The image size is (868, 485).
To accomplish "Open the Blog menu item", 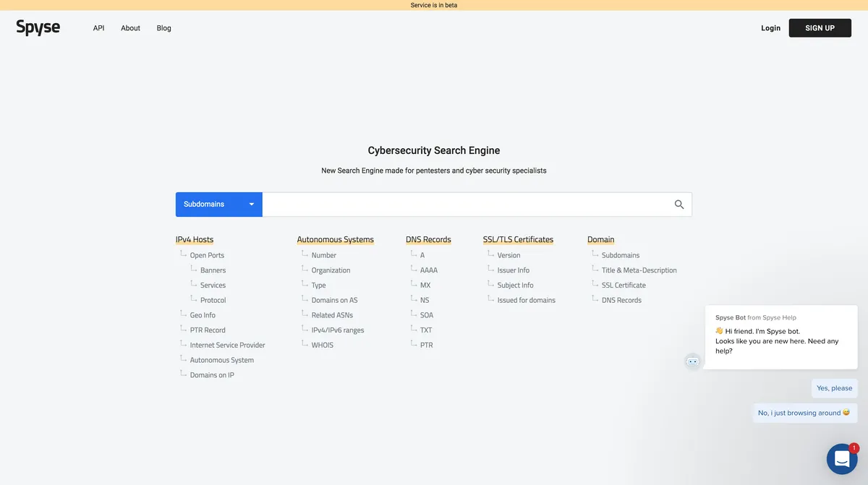I will pyautogui.click(x=164, y=28).
